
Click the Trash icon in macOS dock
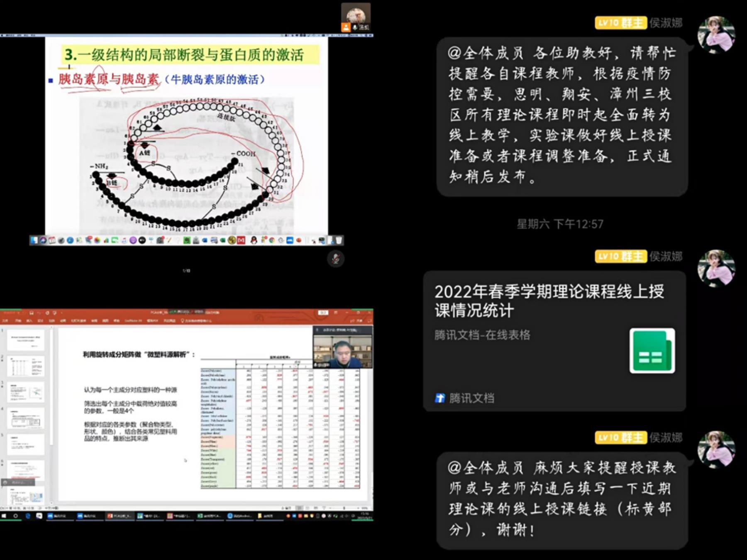pos(339,240)
